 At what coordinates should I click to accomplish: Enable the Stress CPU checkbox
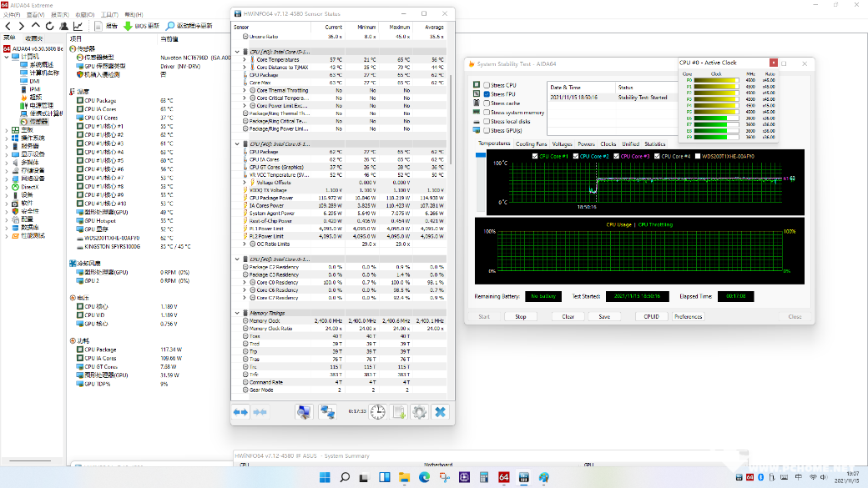[x=487, y=85]
